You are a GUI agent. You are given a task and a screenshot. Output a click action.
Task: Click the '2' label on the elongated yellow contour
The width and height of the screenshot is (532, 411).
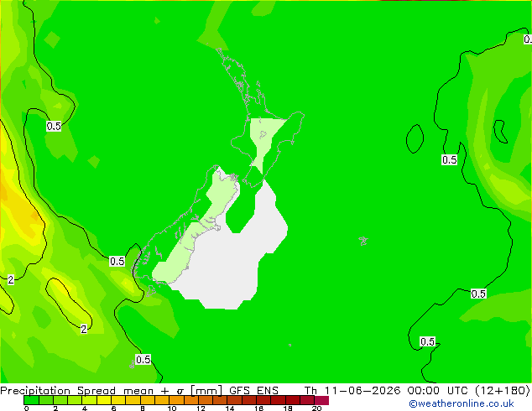pos(84,329)
